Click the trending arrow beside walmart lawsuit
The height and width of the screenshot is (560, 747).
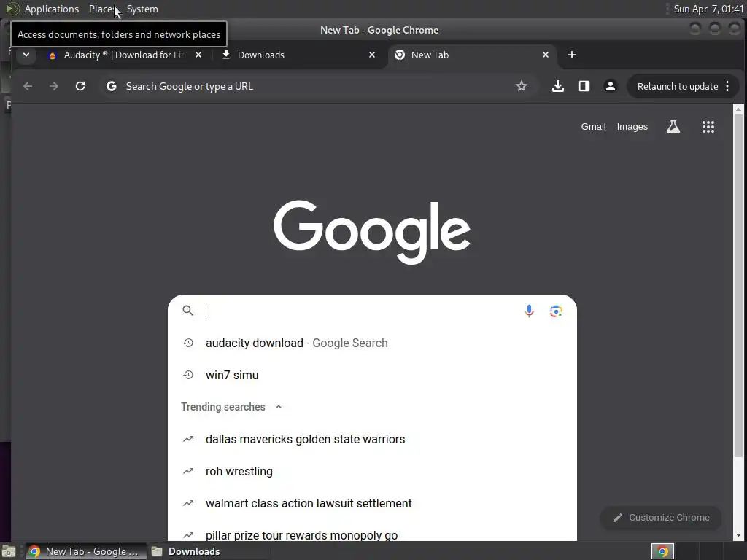click(188, 503)
